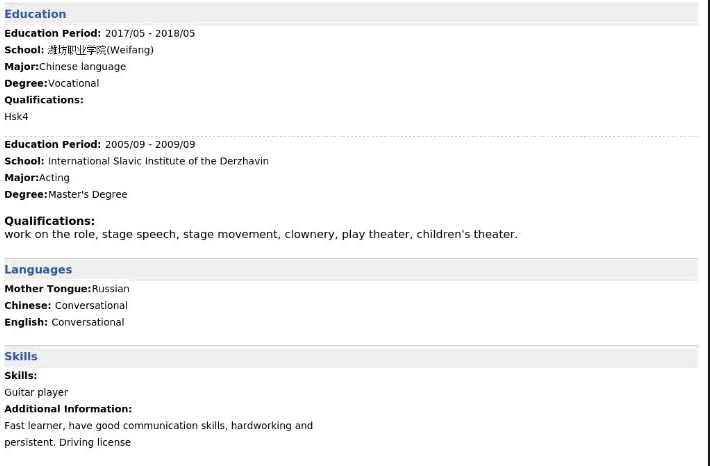Select the education period 2017/05 - 2018/05
This screenshot has width=710, height=466.
click(149, 34)
